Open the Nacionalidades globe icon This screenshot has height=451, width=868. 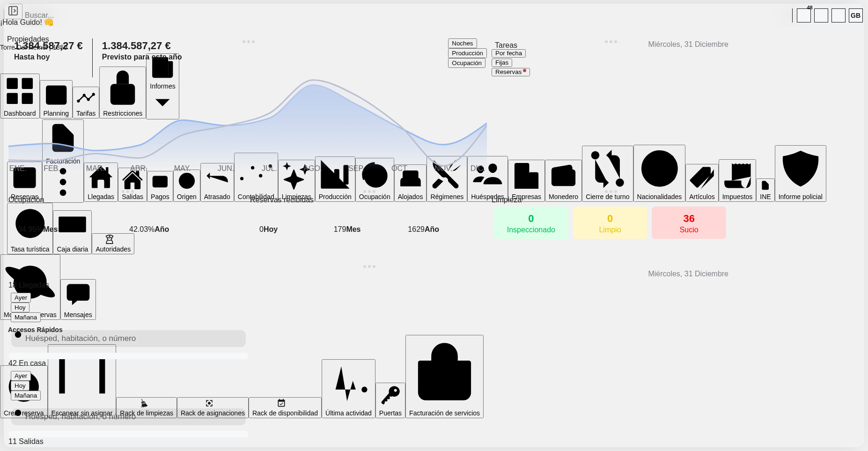(x=659, y=173)
